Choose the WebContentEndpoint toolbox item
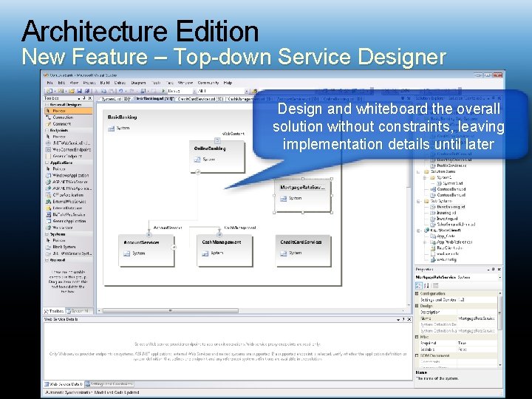Screen dimensions: 532x399 pos(68,149)
